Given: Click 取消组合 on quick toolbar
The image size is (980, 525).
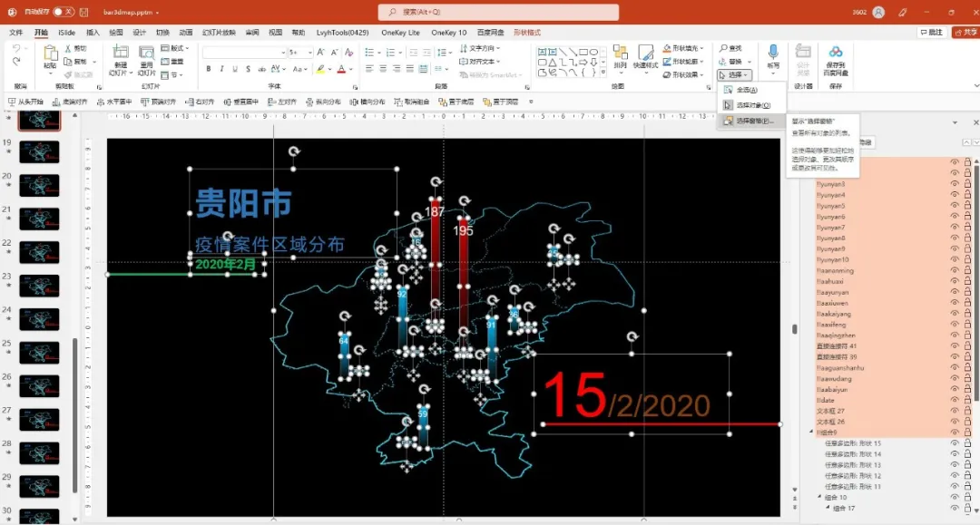Looking at the screenshot, I should [x=411, y=102].
